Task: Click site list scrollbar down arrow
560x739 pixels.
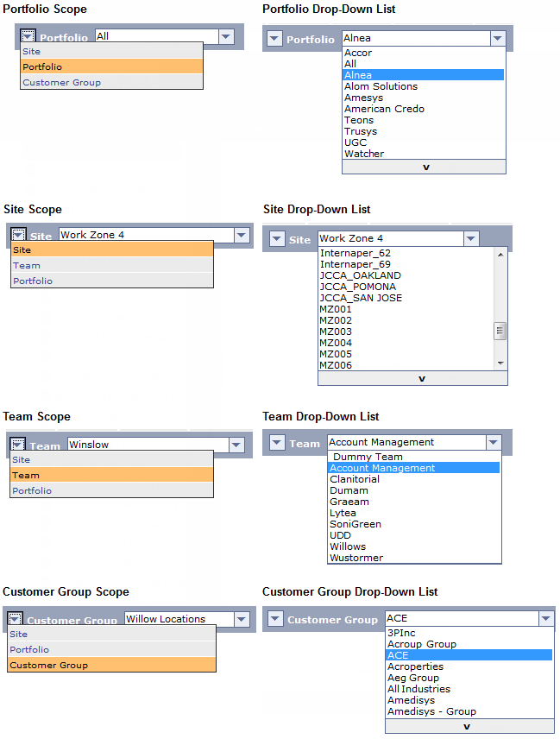Action: pyautogui.click(x=500, y=363)
